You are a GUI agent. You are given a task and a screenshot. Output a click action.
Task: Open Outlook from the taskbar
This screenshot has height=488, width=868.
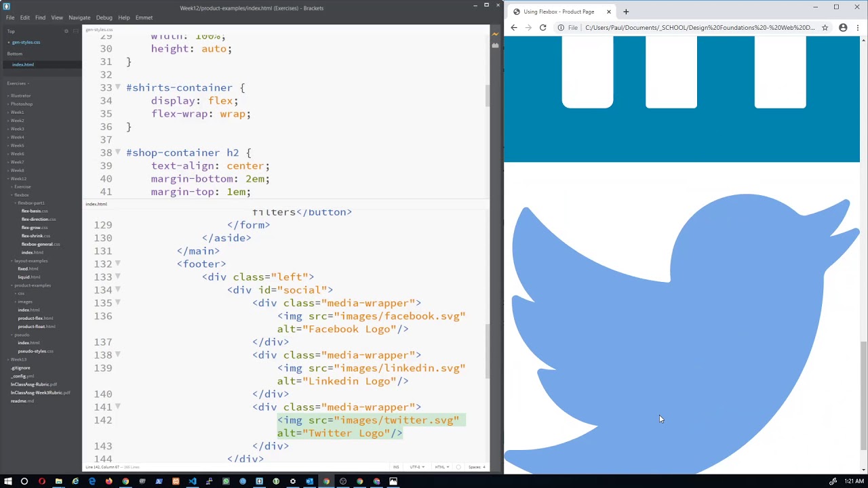309,481
